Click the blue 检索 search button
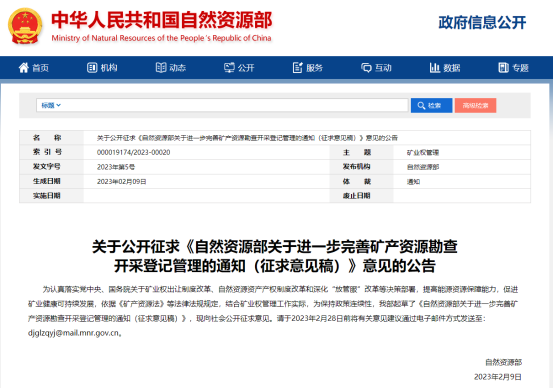553x389 pixels. tap(431, 105)
